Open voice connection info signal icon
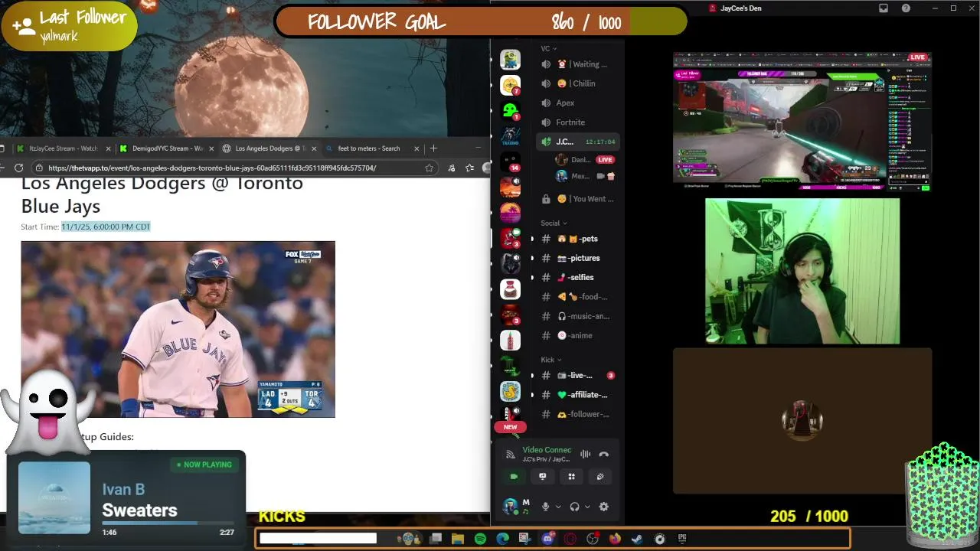This screenshot has width=980, height=551. (x=511, y=455)
